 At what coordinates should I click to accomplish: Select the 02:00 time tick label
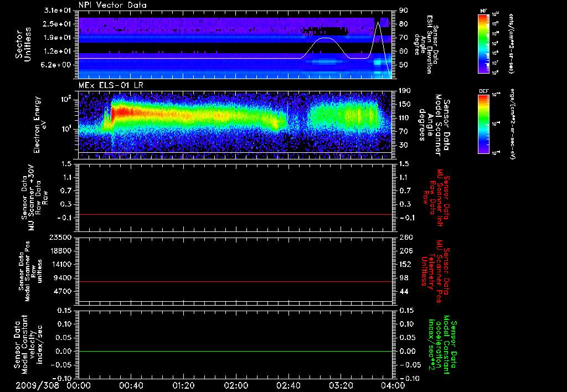click(236, 385)
